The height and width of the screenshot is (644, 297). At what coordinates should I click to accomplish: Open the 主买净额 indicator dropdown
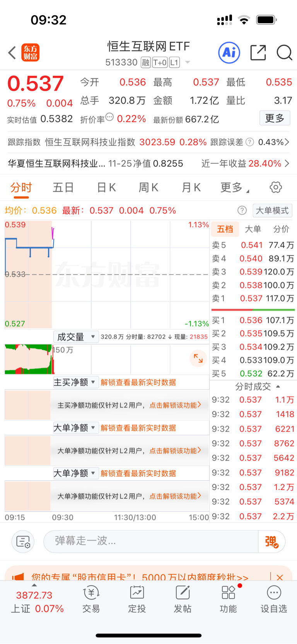pyautogui.click(x=76, y=383)
